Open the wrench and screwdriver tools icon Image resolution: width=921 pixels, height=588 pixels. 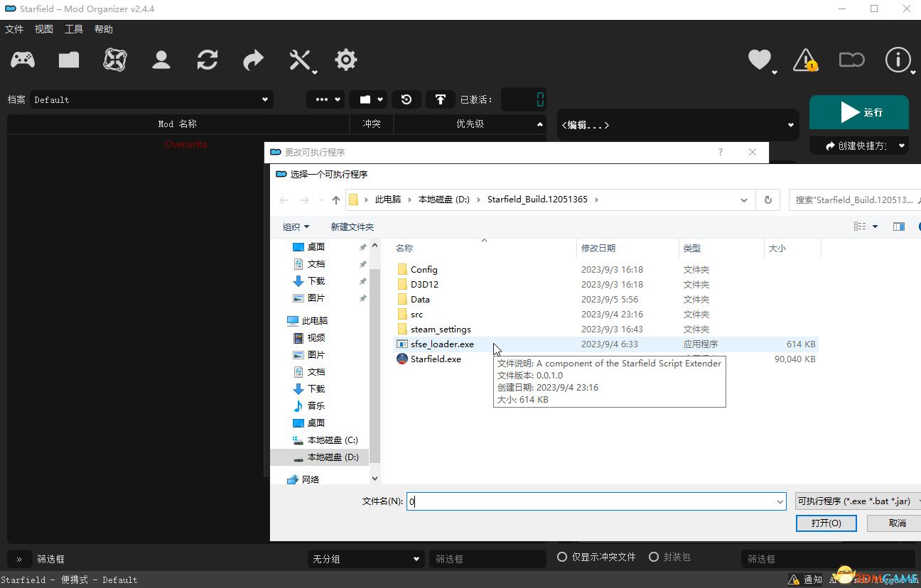(301, 60)
